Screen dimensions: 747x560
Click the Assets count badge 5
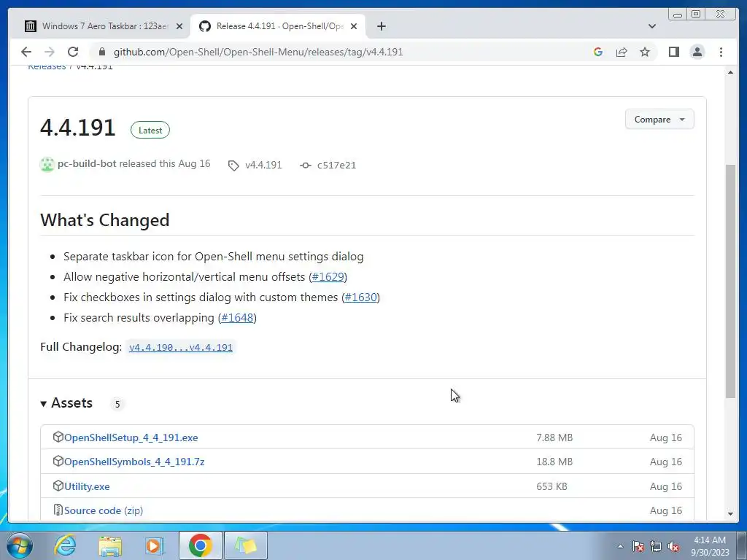pyautogui.click(x=117, y=404)
